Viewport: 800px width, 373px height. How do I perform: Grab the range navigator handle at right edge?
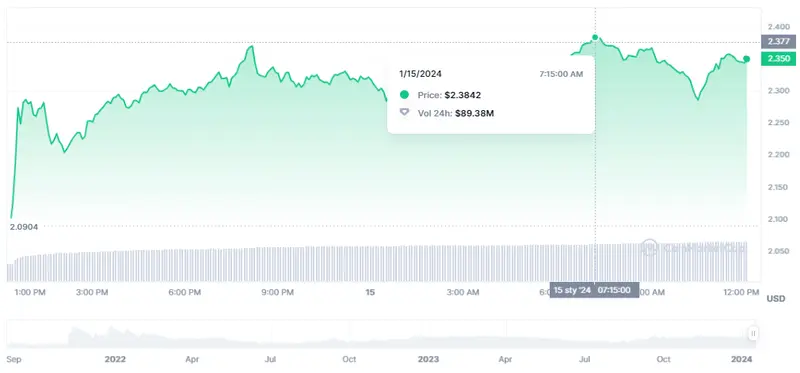753,334
